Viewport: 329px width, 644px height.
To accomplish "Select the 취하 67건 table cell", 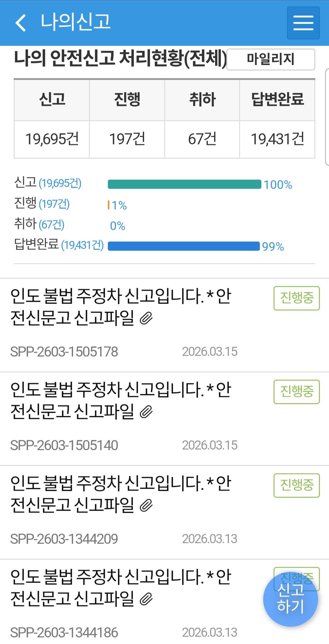I will coord(202,139).
